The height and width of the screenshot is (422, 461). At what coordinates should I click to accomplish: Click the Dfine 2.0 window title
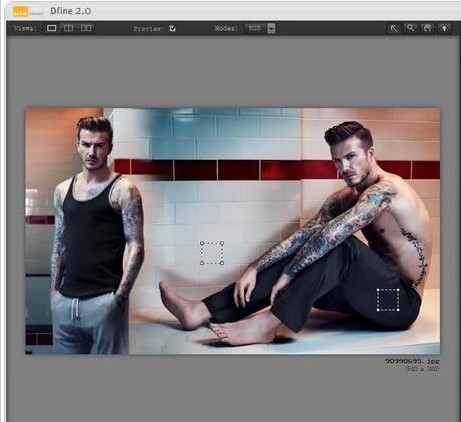[x=71, y=11]
